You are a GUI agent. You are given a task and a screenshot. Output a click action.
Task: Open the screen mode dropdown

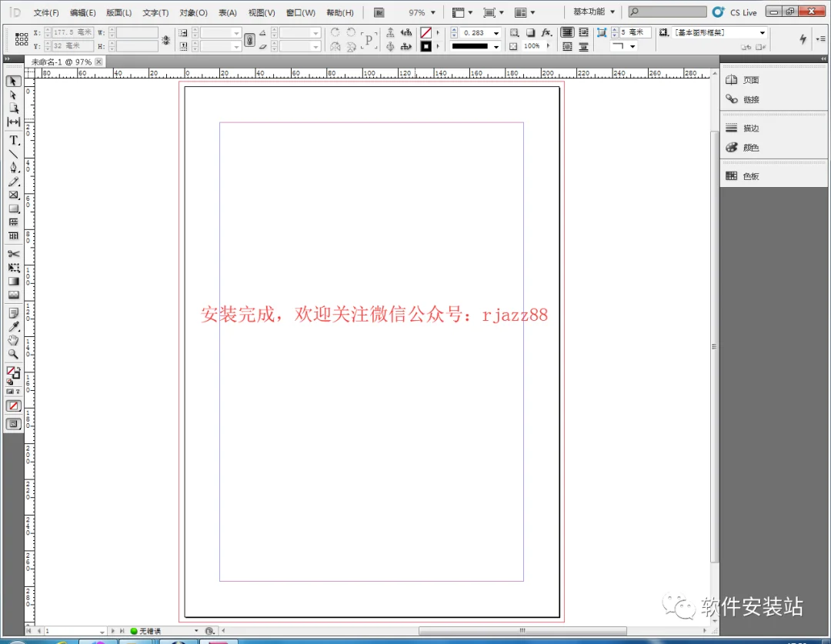493,12
